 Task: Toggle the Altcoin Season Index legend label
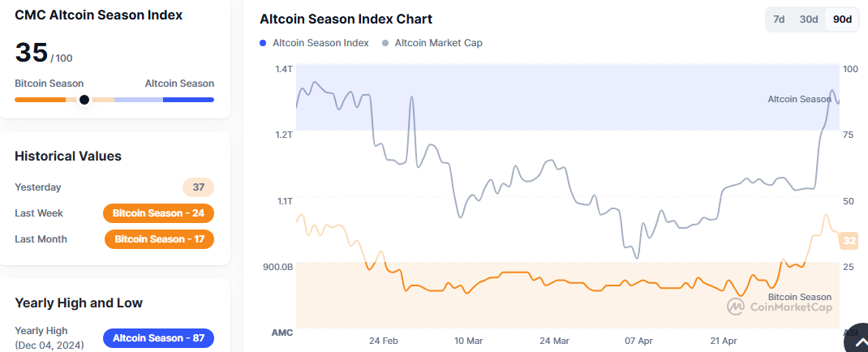point(320,43)
